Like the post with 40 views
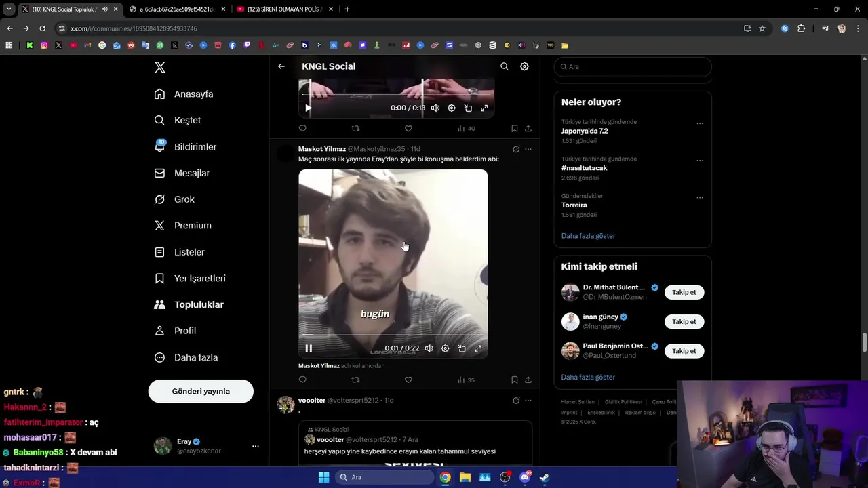 [x=408, y=128]
